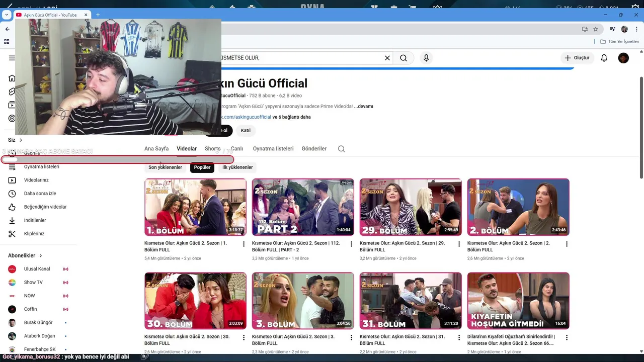Open the Chrome media control icon
The width and height of the screenshot is (644, 362).
(x=612, y=29)
